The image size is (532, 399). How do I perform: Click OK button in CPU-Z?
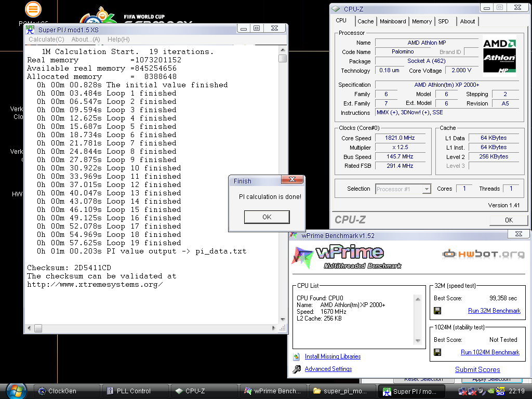click(509, 220)
